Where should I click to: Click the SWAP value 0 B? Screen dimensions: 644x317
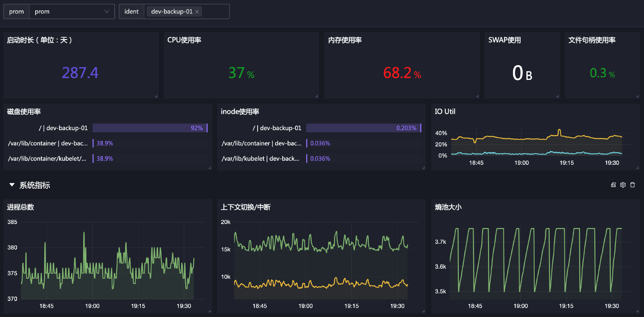[522, 73]
